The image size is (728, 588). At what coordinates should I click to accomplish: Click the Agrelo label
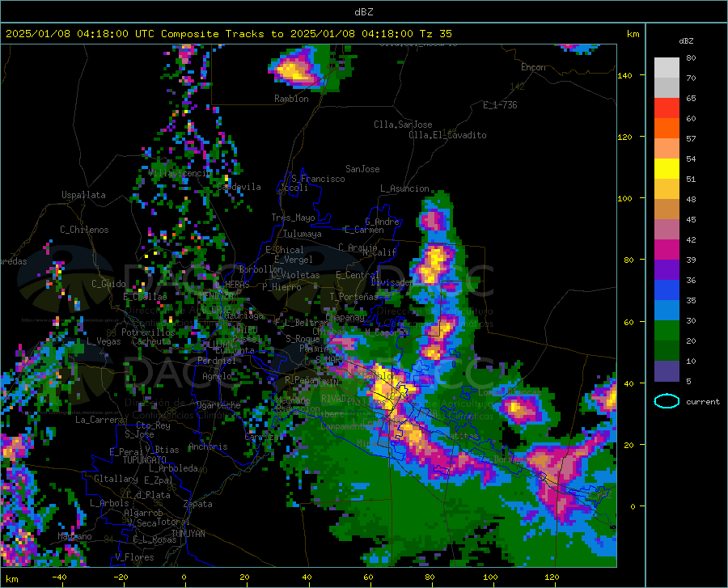click(217, 376)
